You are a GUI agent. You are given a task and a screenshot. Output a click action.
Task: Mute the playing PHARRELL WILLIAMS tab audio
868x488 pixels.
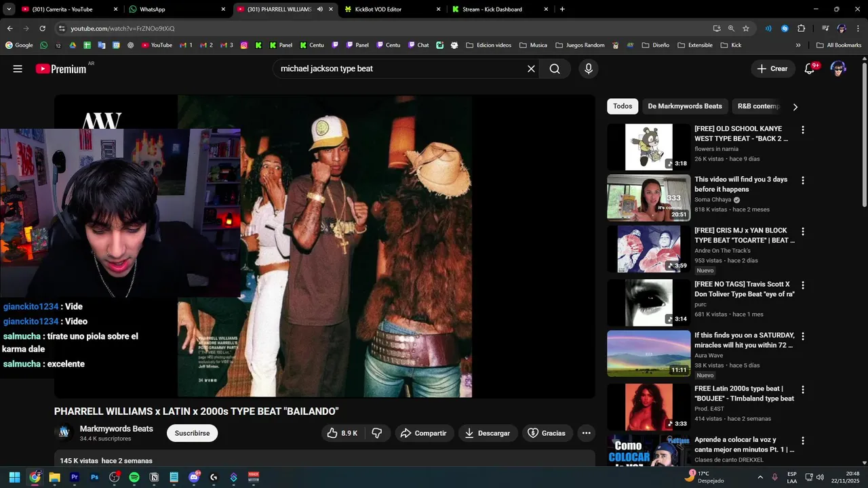tap(320, 9)
